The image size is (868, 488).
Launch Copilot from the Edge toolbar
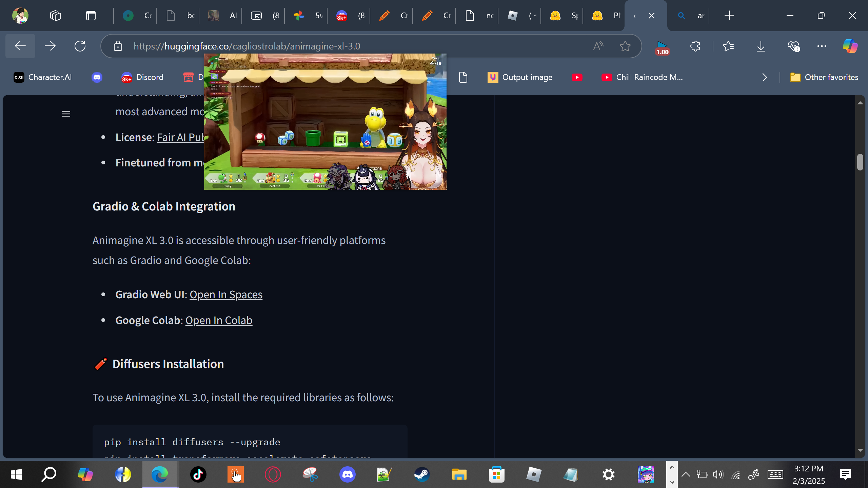pyautogui.click(x=850, y=46)
